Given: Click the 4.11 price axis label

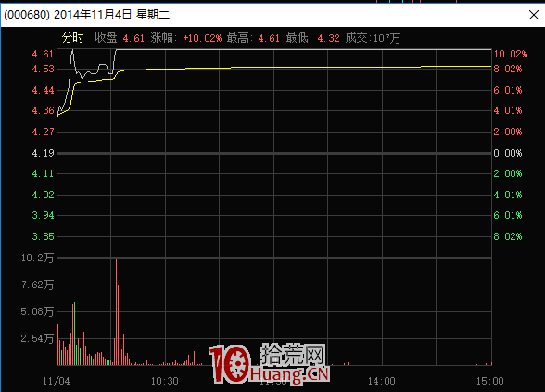Looking at the screenshot, I should point(43,173).
